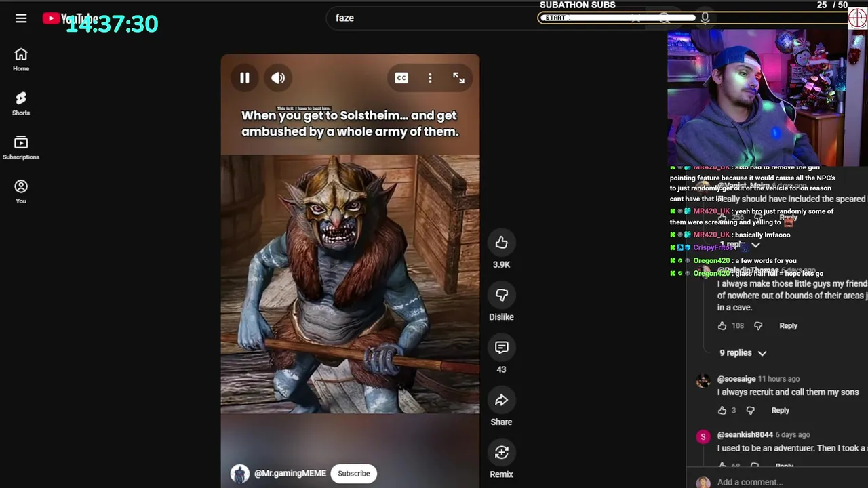Go to the Home sidebar item
Viewport: 868px width, 488px height.
(x=21, y=60)
